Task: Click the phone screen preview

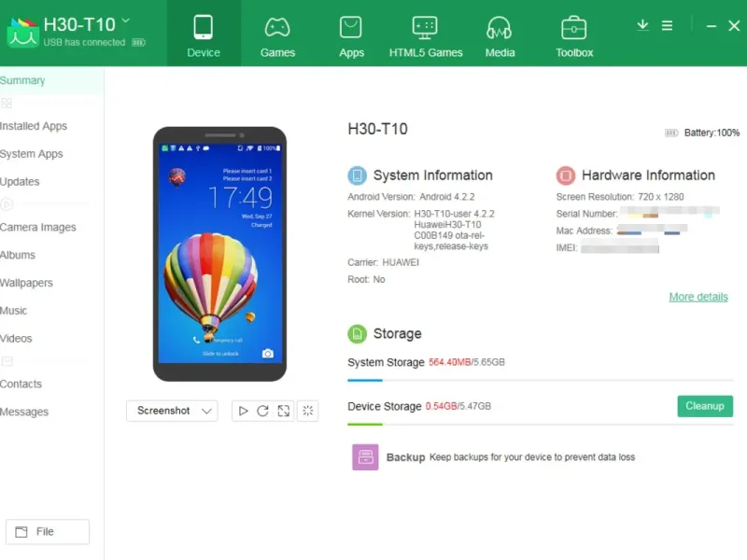Action: 219,253
